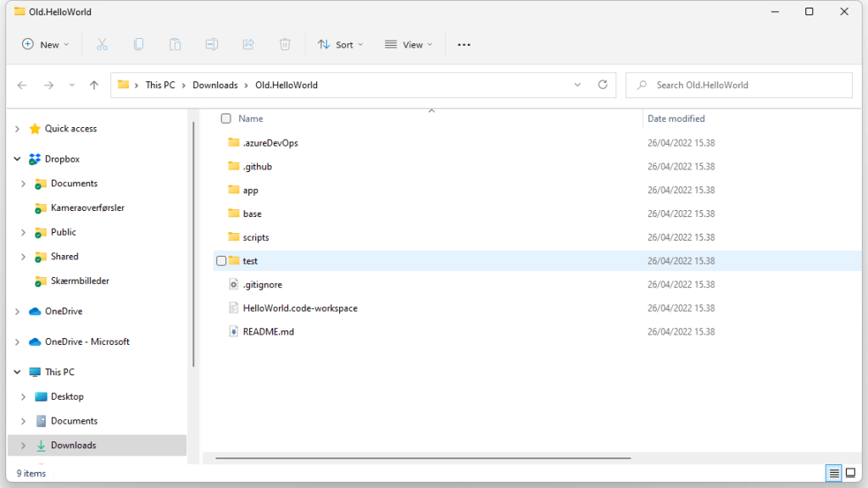This screenshot has width=868, height=488.
Task: Open the New item menu
Action: 46,44
